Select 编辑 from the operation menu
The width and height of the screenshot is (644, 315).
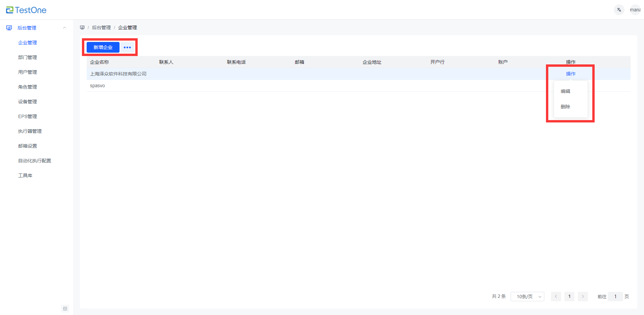coord(565,91)
